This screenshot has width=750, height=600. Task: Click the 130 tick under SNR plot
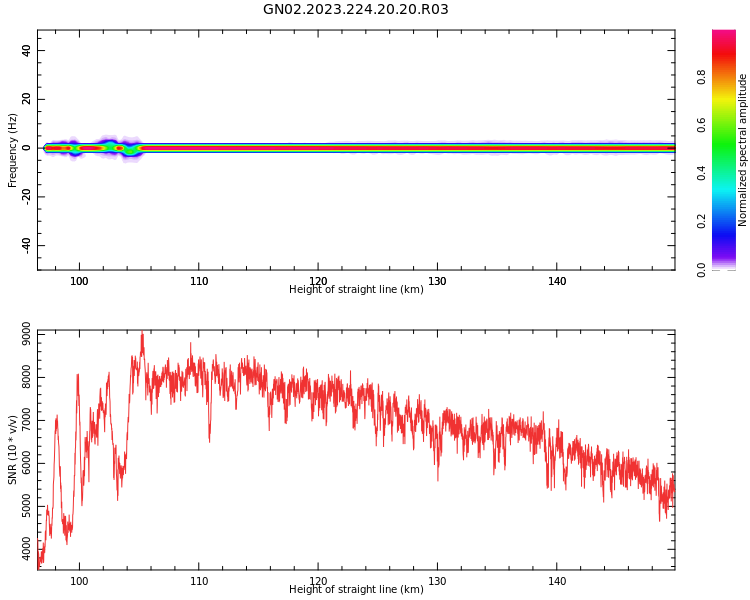pos(437,581)
